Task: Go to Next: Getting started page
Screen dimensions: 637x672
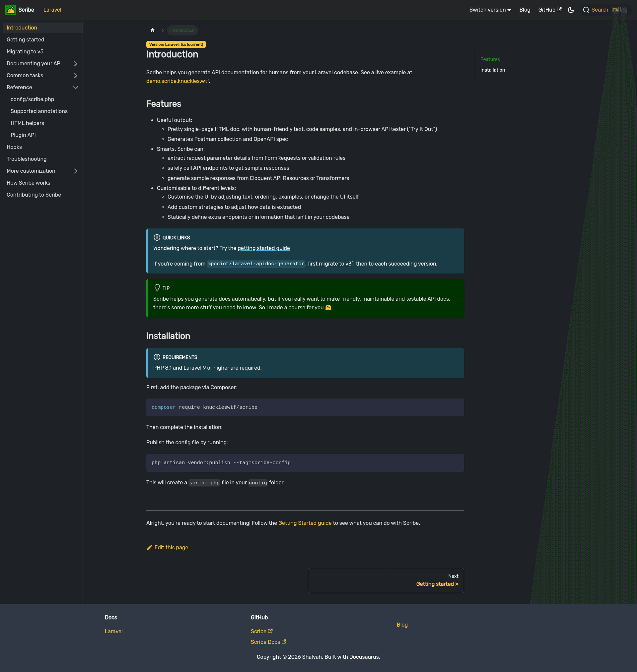Action: coord(386,580)
